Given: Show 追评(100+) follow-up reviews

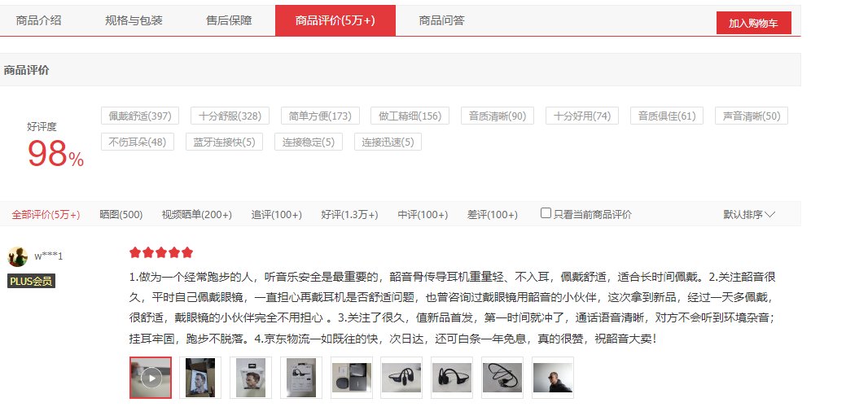Looking at the screenshot, I should 276,214.
